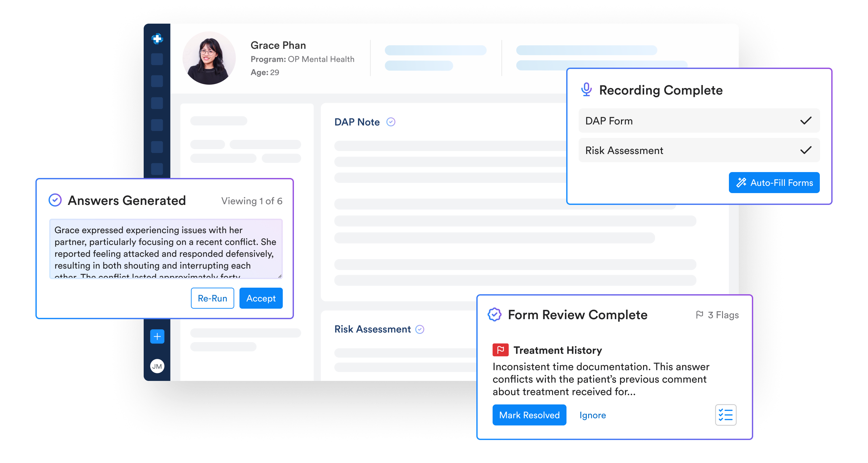868x463 pixels.
Task: Re-Run the answer generation
Action: pos(212,298)
